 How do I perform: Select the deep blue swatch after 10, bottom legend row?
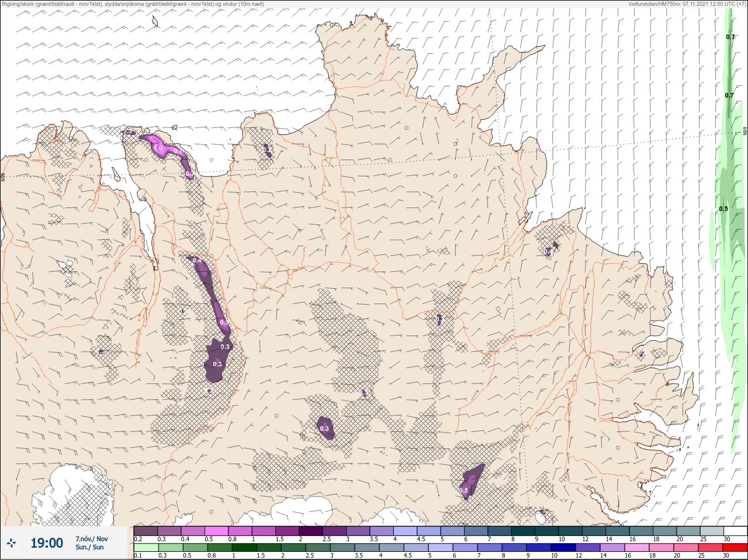click(x=563, y=548)
